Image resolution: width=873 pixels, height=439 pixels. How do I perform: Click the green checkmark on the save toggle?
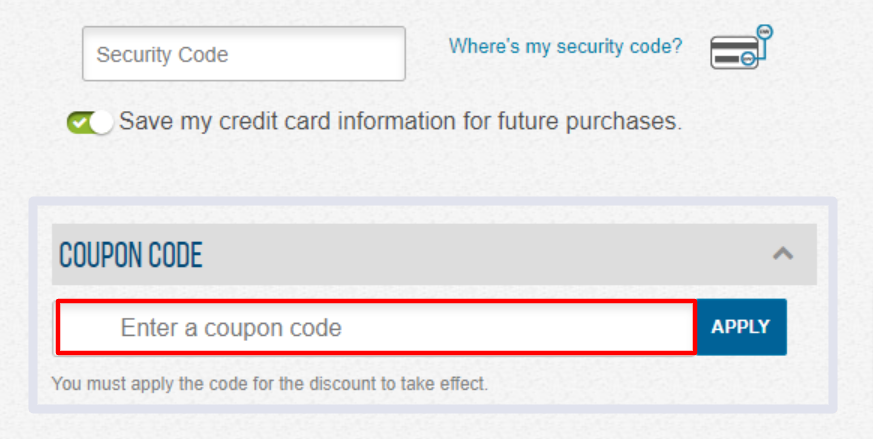78,123
